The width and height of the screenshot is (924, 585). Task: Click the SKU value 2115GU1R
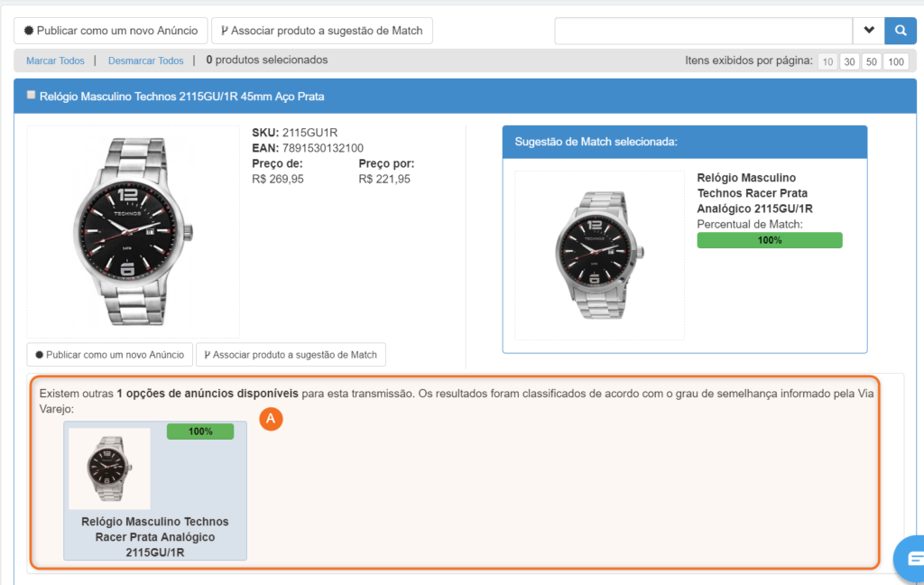click(310, 133)
